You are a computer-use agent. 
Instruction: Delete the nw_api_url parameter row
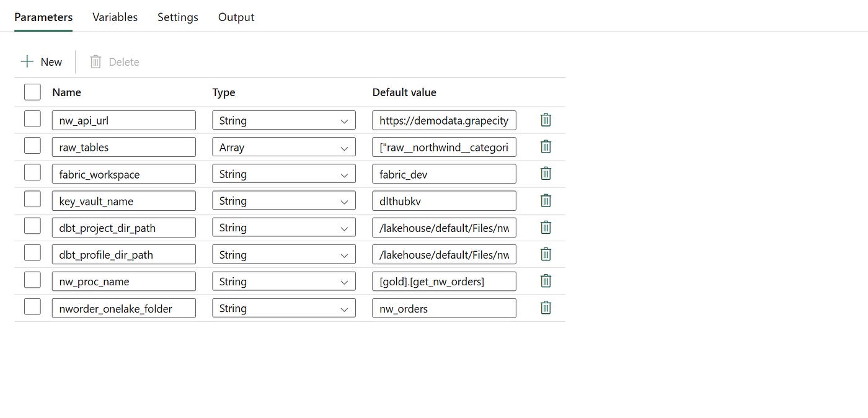[x=546, y=120]
